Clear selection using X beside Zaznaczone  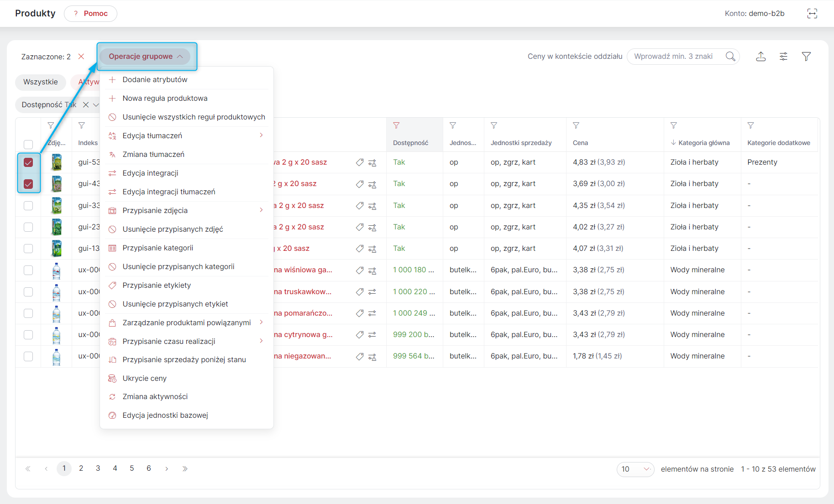[81, 57]
